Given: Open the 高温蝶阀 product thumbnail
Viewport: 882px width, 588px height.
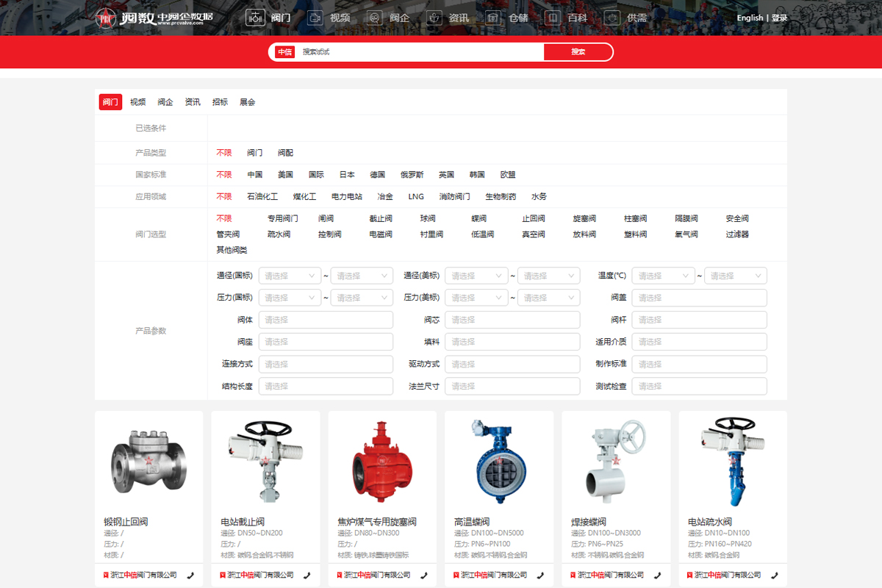Looking at the screenshot, I should [x=498, y=462].
